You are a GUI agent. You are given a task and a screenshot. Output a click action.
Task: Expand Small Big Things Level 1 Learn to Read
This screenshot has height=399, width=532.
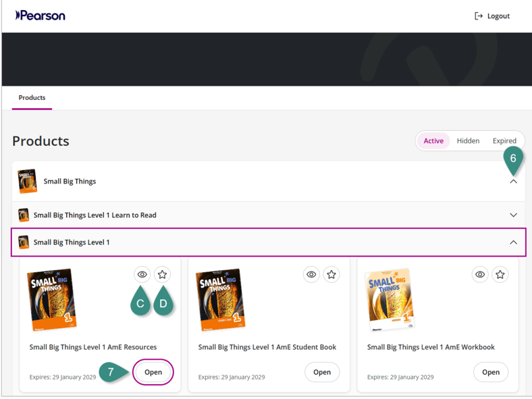(513, 215)
